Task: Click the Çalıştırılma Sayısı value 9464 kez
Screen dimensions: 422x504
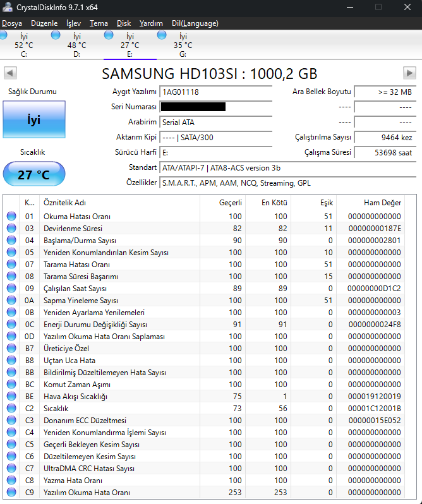Action: tap(385, 138)
